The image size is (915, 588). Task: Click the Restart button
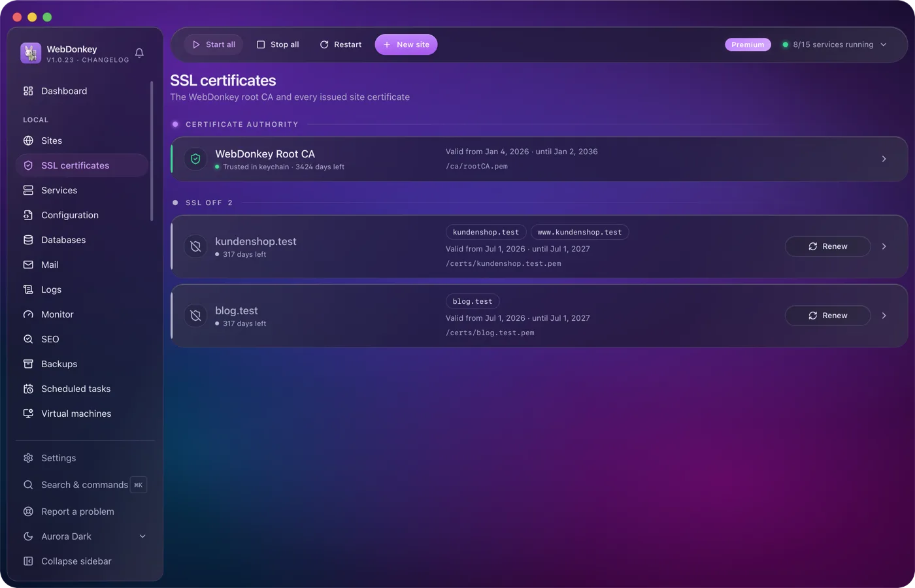pos(341,44)
